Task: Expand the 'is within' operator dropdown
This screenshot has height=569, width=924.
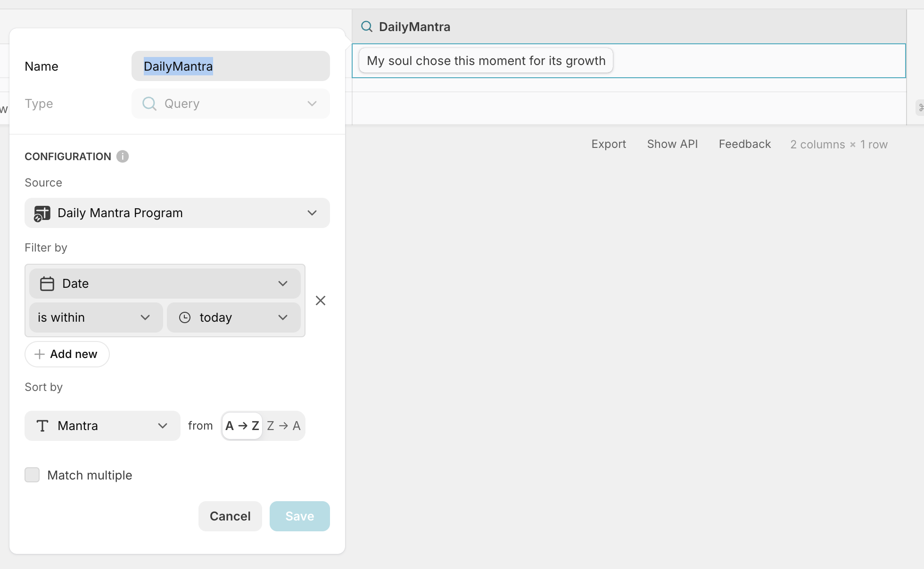Action: [96, 317]
